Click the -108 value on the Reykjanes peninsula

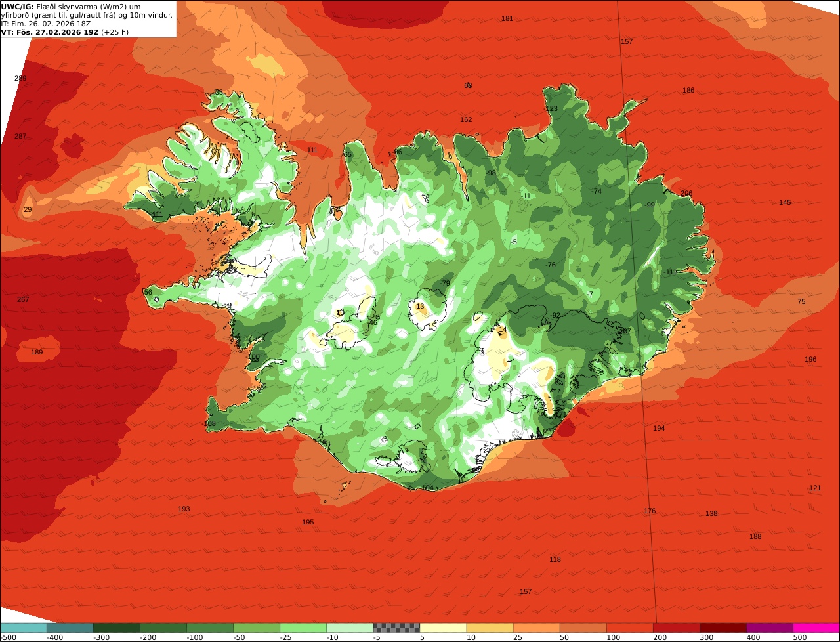[x=209, y=423]
